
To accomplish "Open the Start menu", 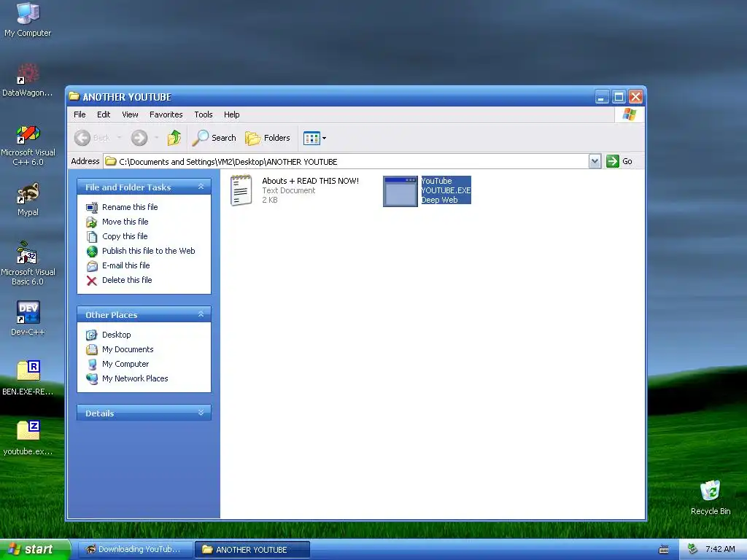I will pyautogui.click(x=35, y=550).
